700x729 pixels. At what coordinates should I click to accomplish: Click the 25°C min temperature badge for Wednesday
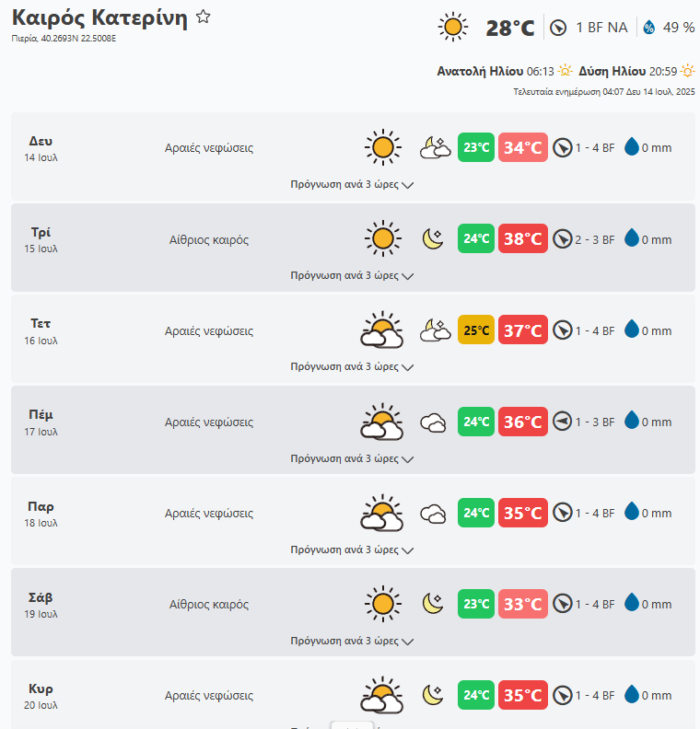pyautogui.click(x=476, y=330)
